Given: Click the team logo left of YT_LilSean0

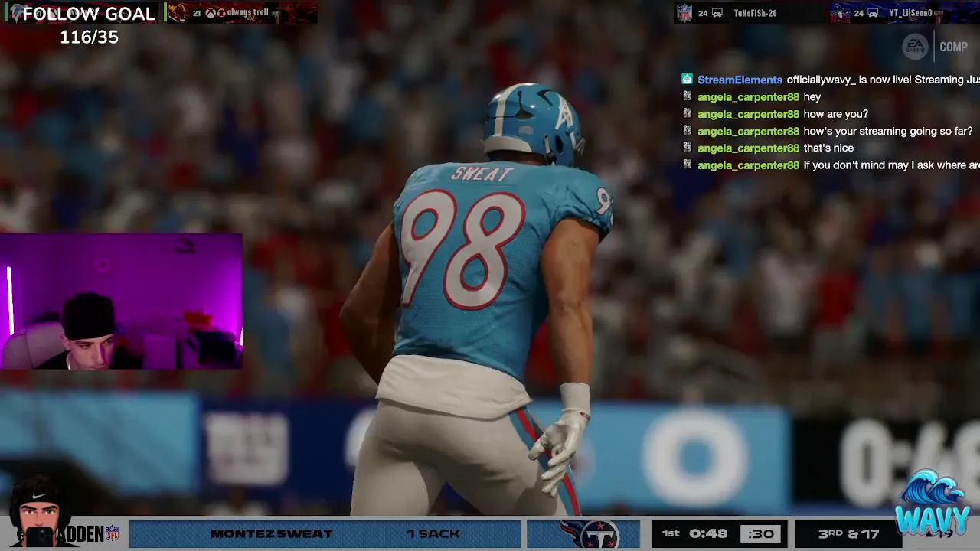Looking at the screenshot, I should tap(841, 13).
